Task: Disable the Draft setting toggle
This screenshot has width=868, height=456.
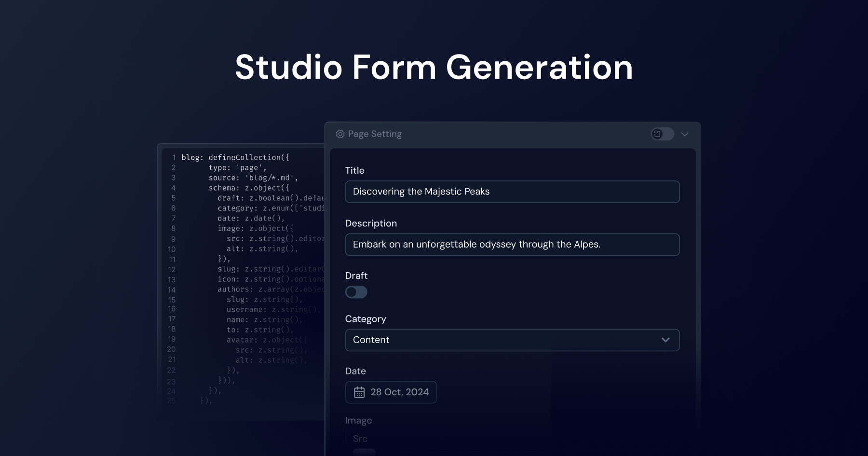Action: (x=356, y=292)
